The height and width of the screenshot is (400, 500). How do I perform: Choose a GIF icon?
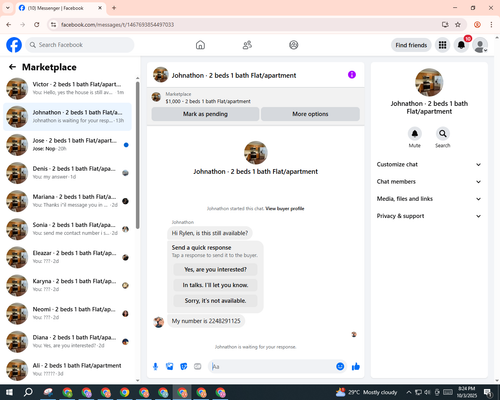click(x=198, y=367)
